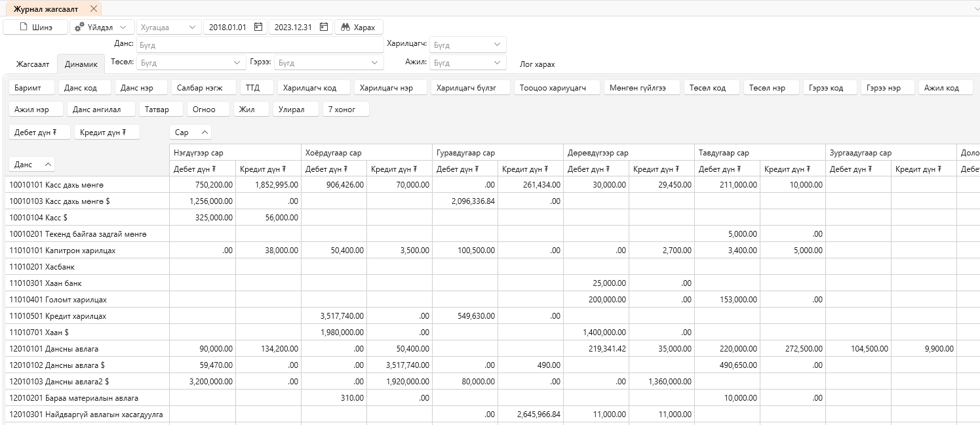This screenshot has height=425, width=980.
Task: Click the Кредит дүн ₮ value chip
Action: click(x=108, y=132)
